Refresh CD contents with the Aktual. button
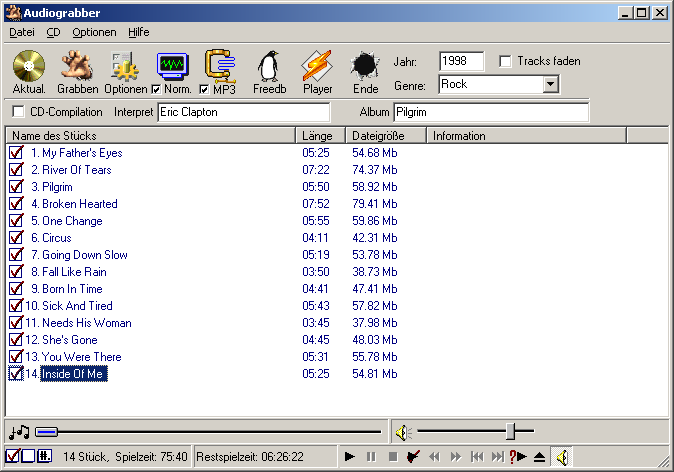Screen dimensions: 674x472 coord(29,72)
